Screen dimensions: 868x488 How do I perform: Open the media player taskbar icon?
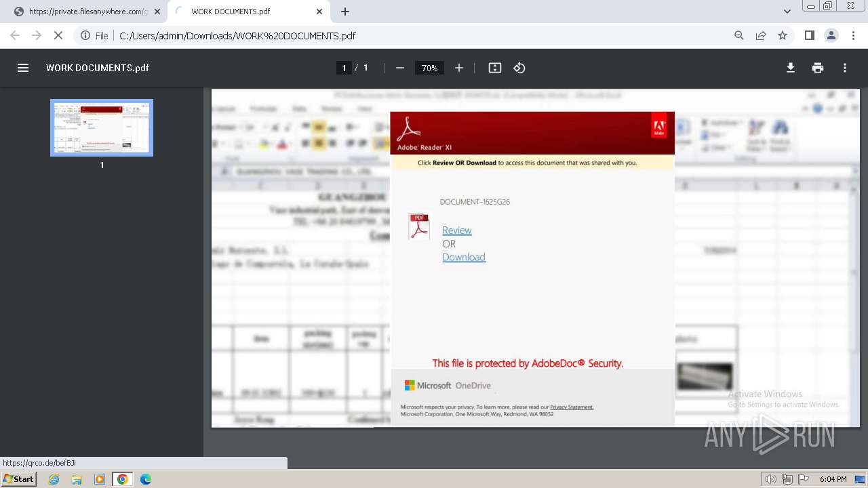100,479
